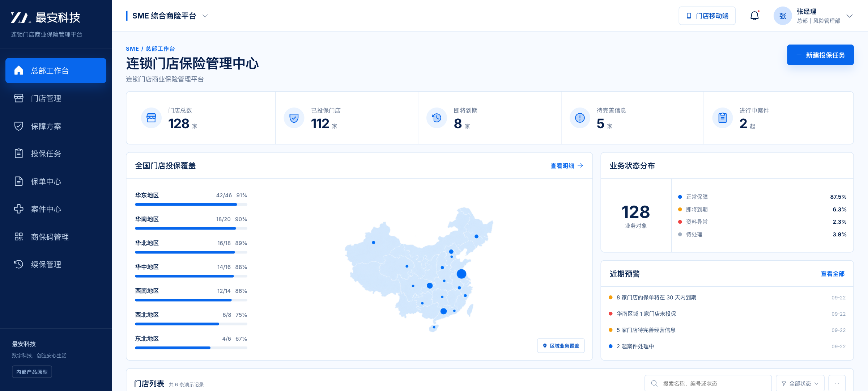Open 总部工作台 home icon
The height and width of the screenshot is (391, 868).
pos(19,70)
